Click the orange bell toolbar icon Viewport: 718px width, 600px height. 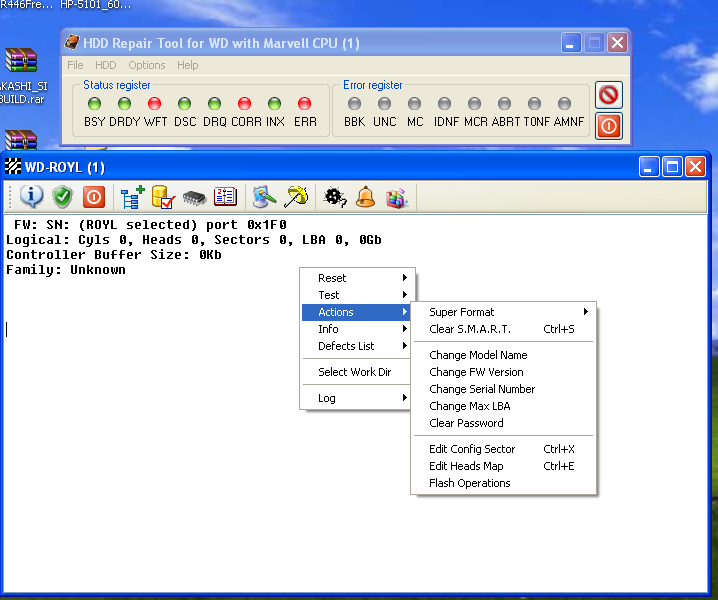click(x=365, y=197)
